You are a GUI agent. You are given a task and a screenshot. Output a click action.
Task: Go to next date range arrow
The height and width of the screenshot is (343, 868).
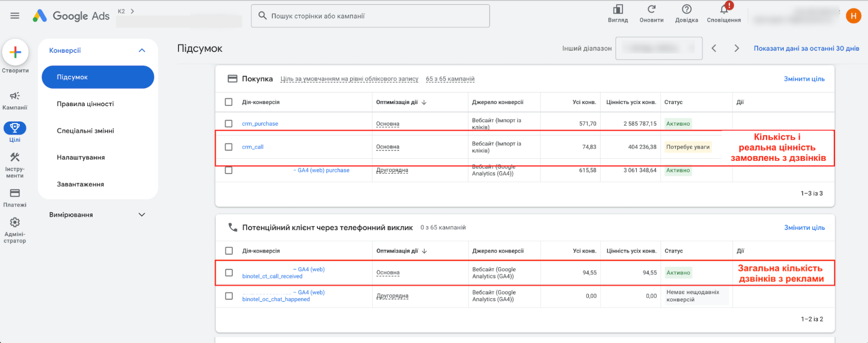[x=736, y=48]
